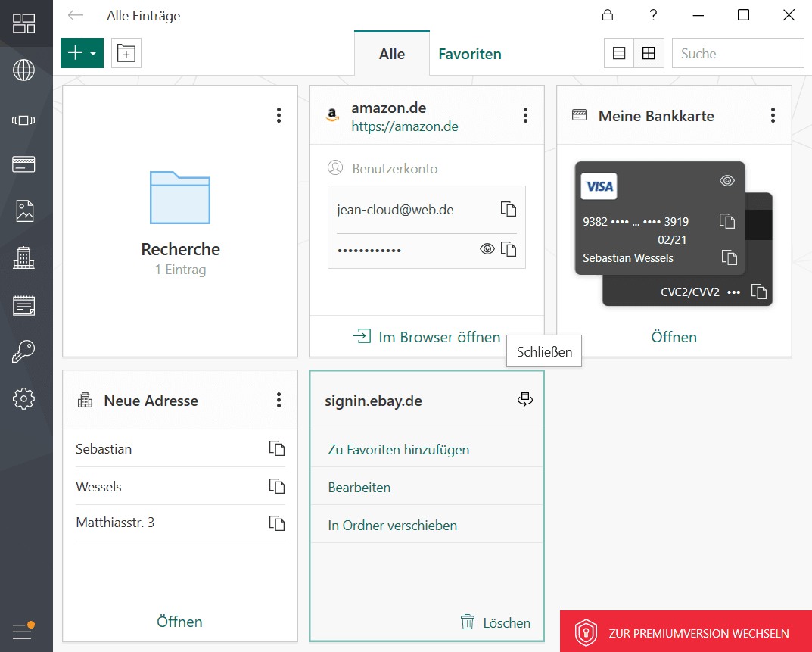The image size is (812, 652).
Task: Switch to the Alle tab
Action: 392,53
